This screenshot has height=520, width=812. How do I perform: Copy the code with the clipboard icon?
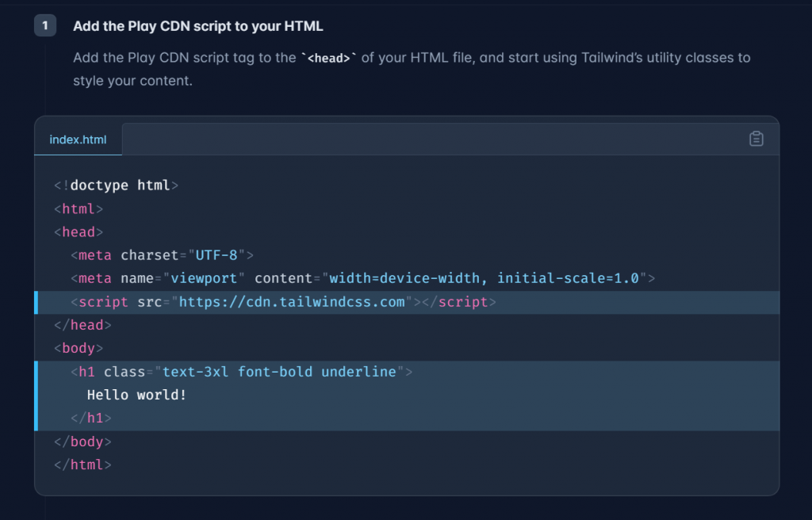756,139
